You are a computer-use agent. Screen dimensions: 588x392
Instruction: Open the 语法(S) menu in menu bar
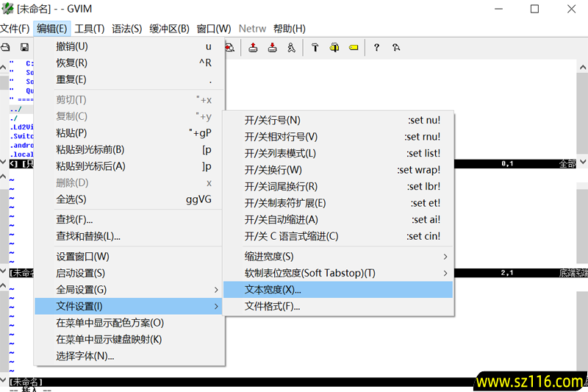pos(126,29)
